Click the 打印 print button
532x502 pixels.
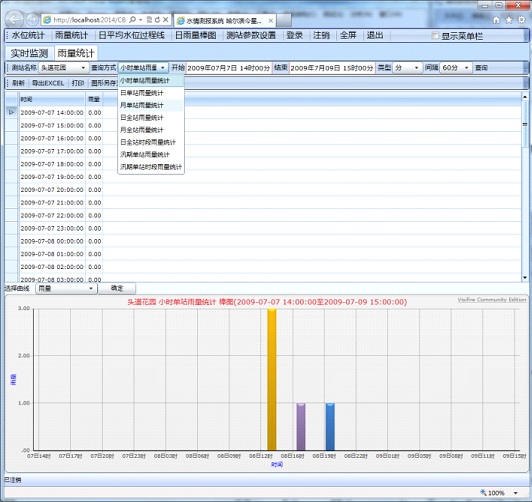[78, 83]
